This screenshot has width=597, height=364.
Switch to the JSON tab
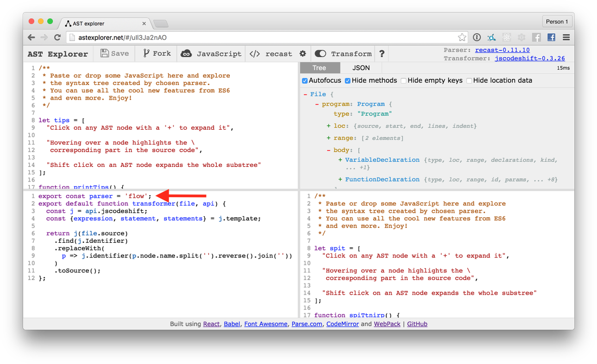tap(361, 67)
